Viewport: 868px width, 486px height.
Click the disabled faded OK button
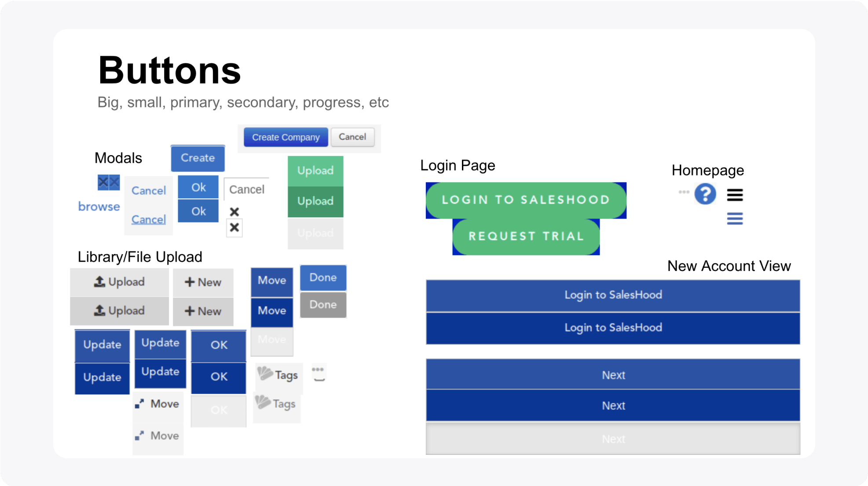[x=219, y=410]
